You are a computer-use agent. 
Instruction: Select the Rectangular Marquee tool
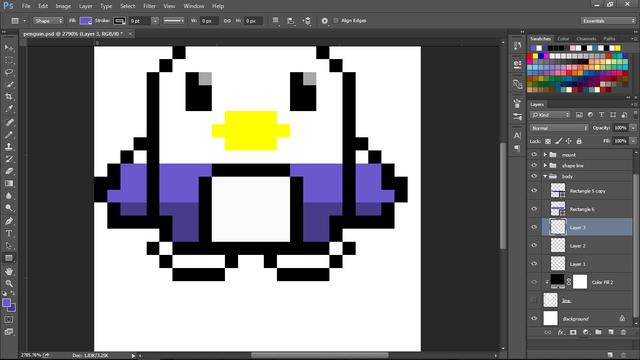click(9, 60)
